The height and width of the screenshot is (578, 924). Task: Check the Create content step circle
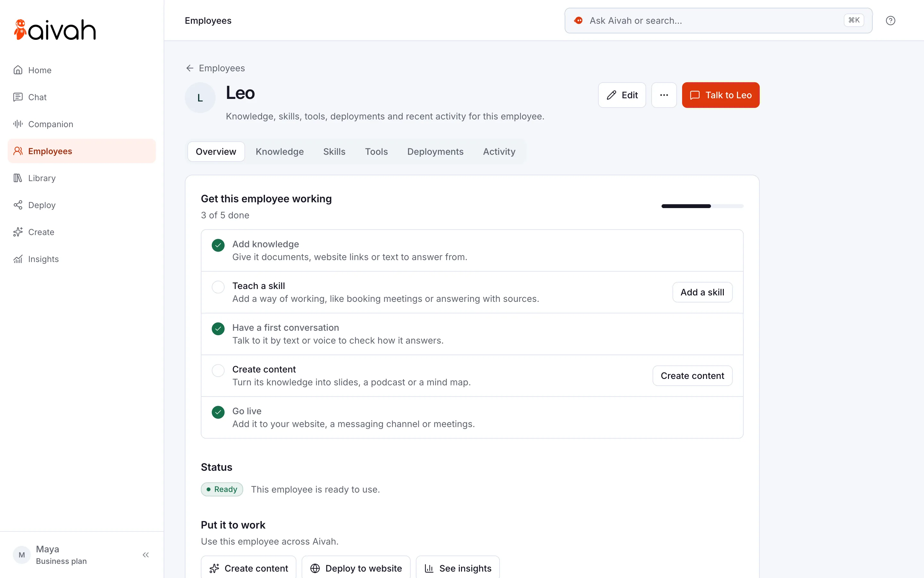coord(218,371)
